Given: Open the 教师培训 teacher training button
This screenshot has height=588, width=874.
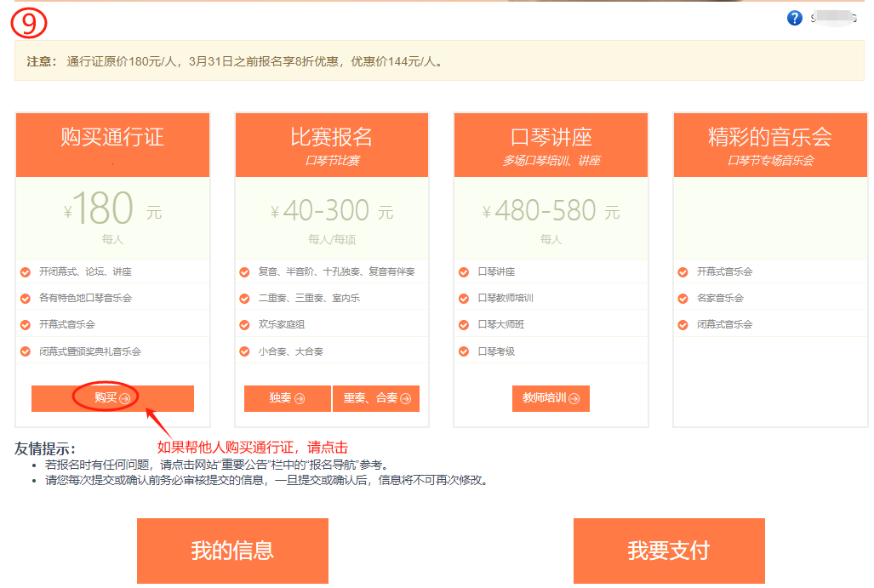Looking at the screenshot, I should tap(551, 398).
